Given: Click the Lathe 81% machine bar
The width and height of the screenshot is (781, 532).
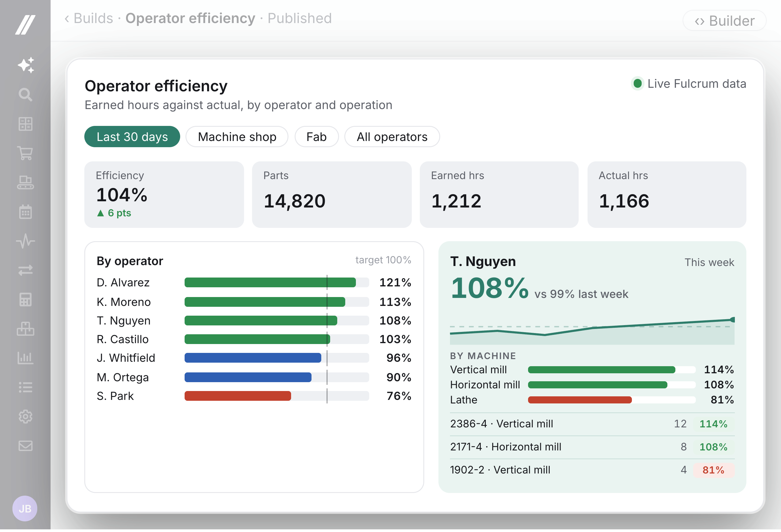Looking at the screenshot, I should tap(580, 401).
